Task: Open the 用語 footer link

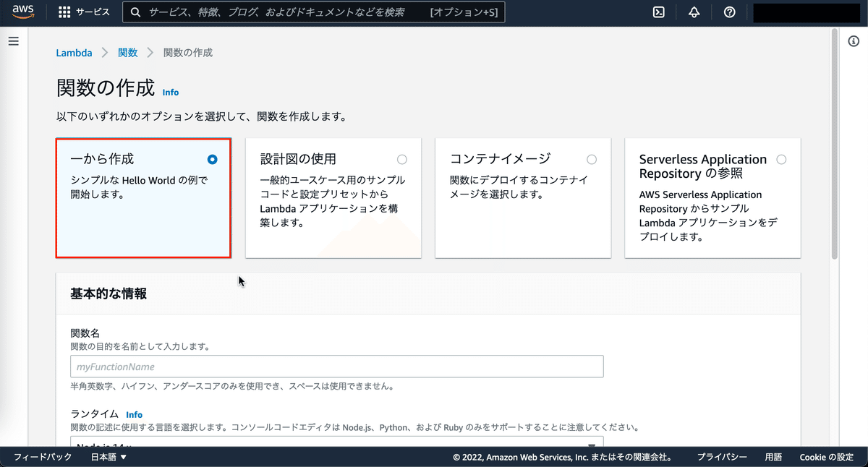Action: (x=773, y=457)
